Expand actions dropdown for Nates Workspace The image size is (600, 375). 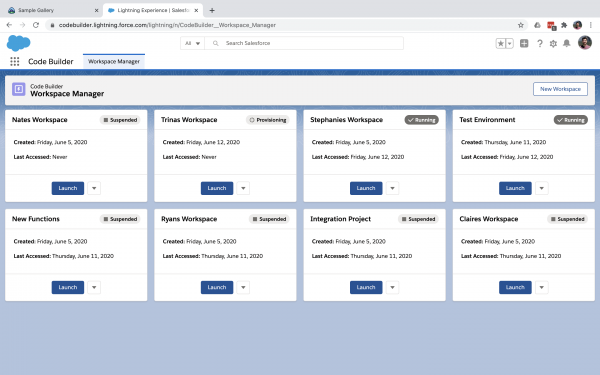point(94,188)
